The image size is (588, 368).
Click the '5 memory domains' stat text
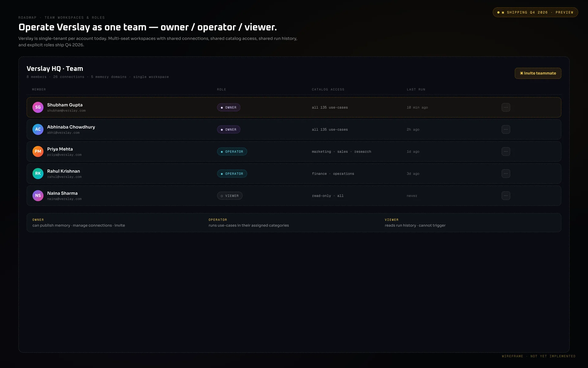tap(109, 77)
